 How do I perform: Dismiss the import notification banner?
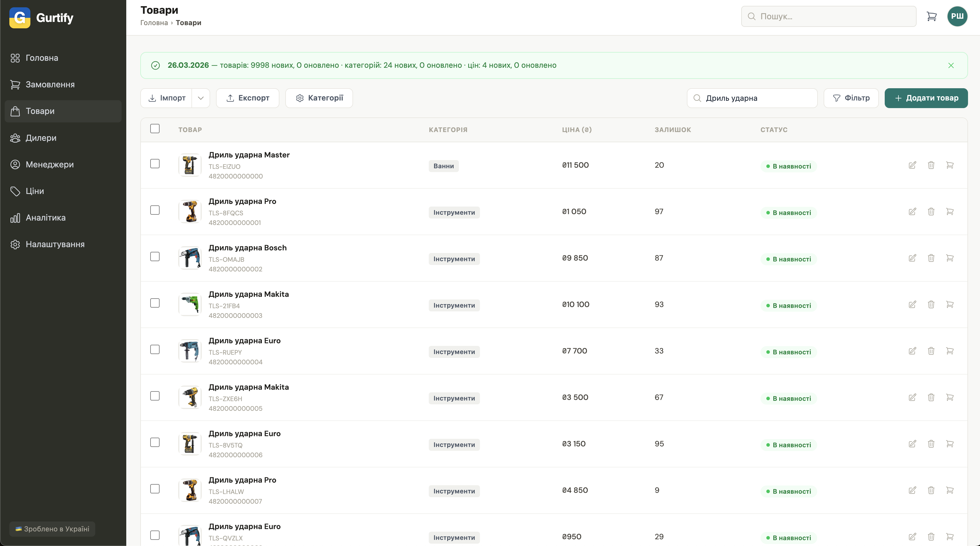pyautogui.click(x=951, y=65)
